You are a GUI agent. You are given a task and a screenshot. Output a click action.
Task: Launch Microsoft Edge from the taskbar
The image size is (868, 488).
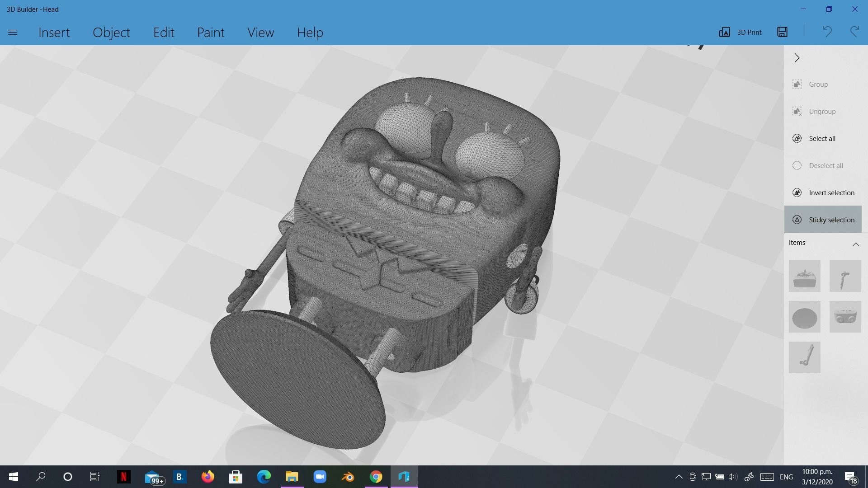[x=264, y=477]
